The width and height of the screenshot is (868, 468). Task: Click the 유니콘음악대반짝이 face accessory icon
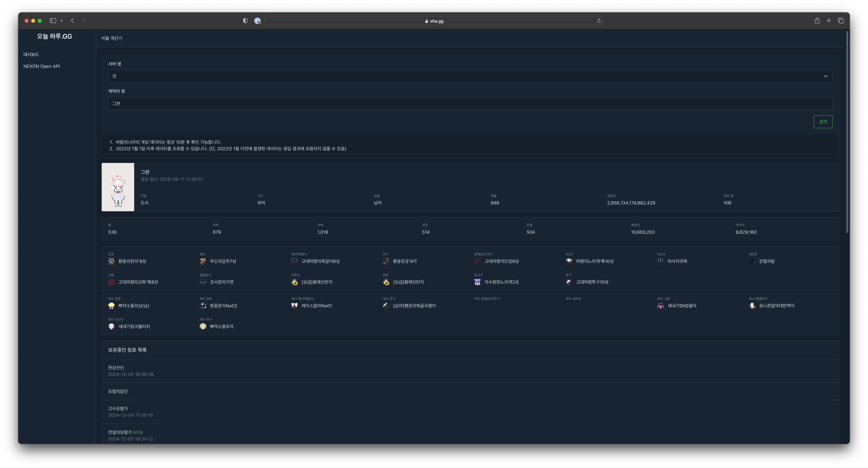point(752,306)
